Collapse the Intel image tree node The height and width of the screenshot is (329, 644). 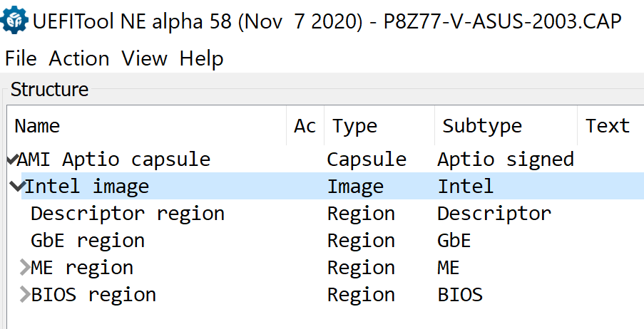coord(17,187)
